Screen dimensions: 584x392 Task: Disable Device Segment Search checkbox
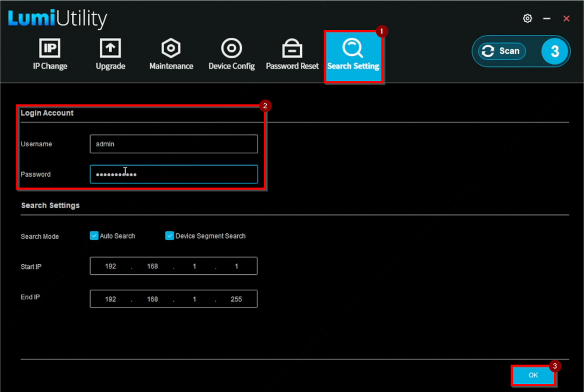click(170, 236)
